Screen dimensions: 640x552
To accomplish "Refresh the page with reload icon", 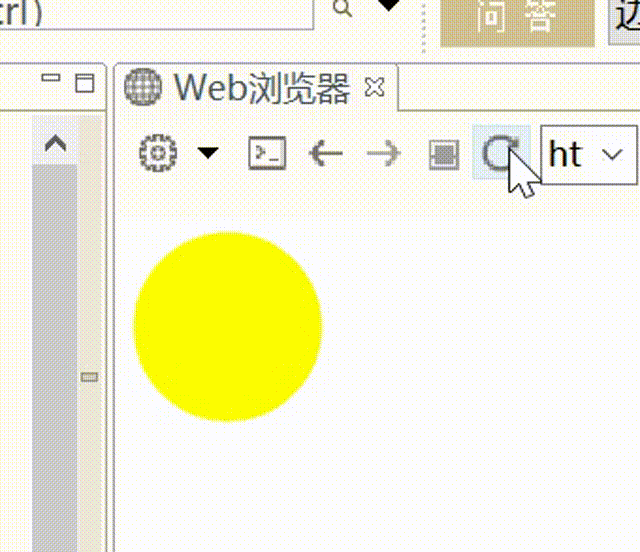I will pos(500,153).
